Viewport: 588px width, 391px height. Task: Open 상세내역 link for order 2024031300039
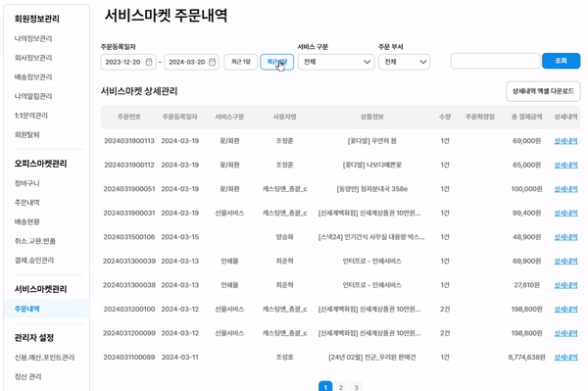pyautogui.click(x=565, y=261)
